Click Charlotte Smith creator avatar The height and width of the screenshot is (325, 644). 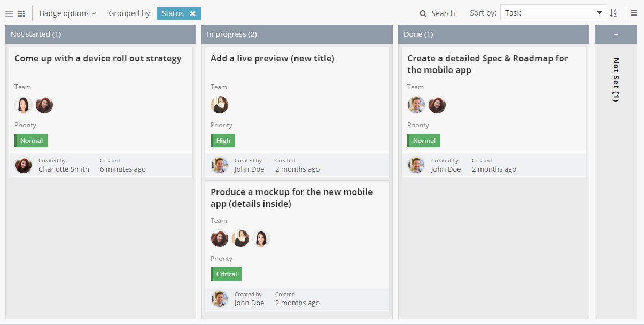point(24,165)
